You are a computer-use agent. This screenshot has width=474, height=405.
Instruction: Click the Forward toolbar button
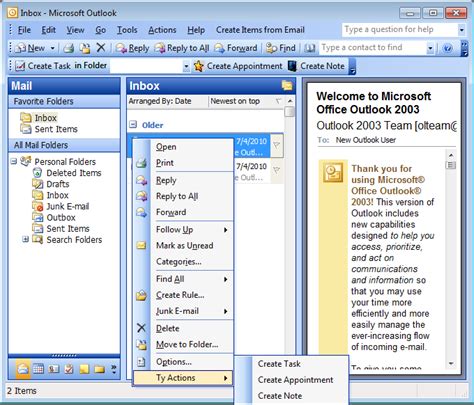point(236,48)
